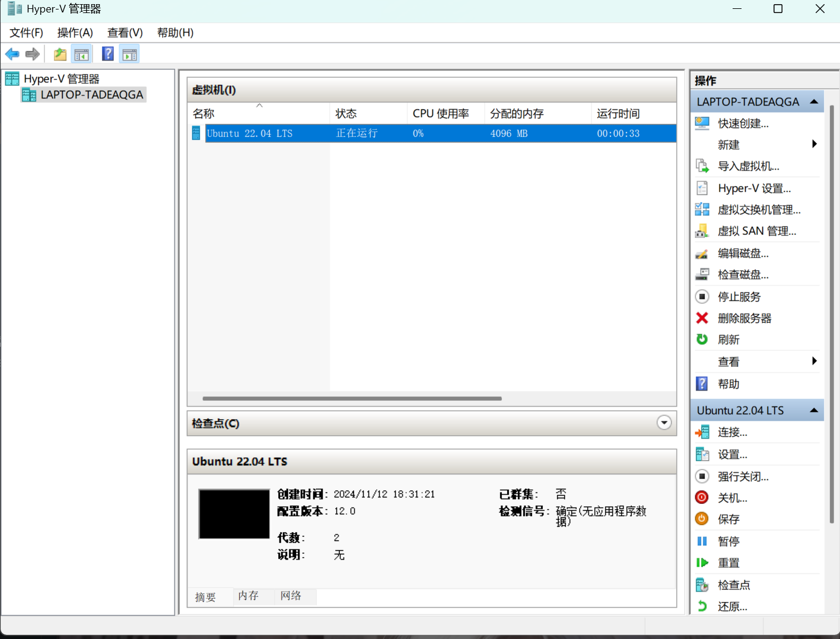The height and width of the screenshot is (639, 840).
Task: Expand the 检查点(C) panel chevron
Action: pyautogui.click(x=664, y=423)
